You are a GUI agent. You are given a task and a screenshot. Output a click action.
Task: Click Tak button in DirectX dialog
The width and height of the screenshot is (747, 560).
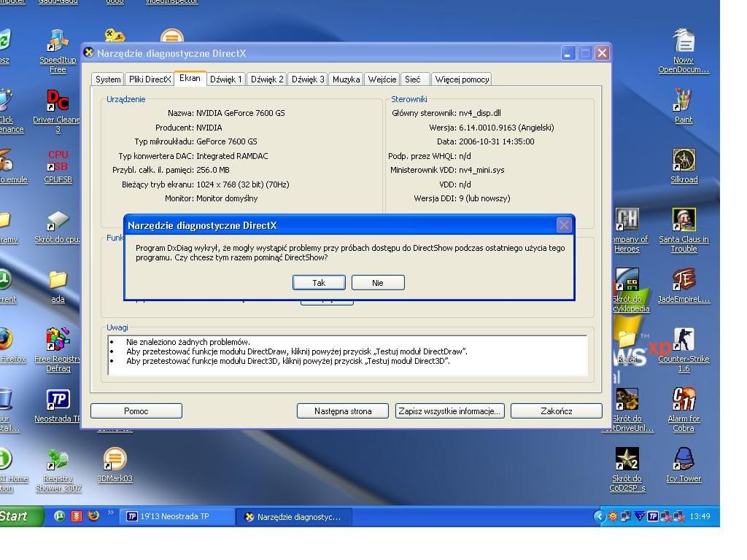point(319,283)
